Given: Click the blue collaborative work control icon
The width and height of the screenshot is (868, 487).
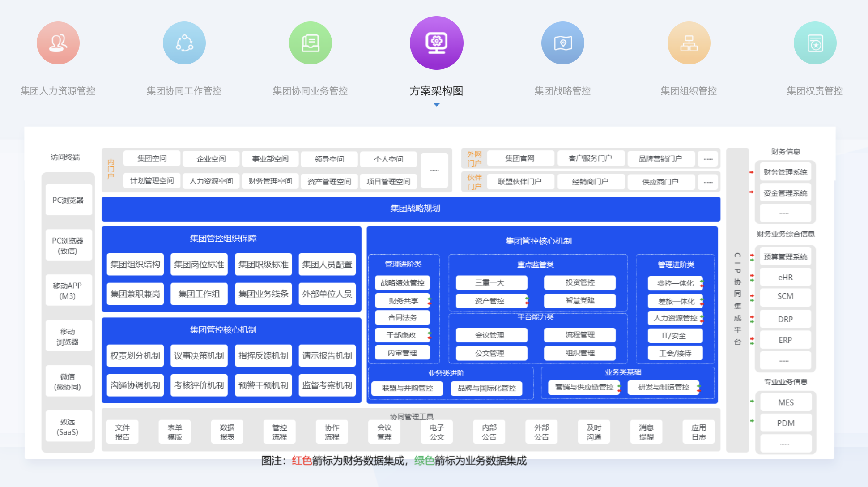Looking at the screenshot, I should pyautogui.click(x=184, y=43).
